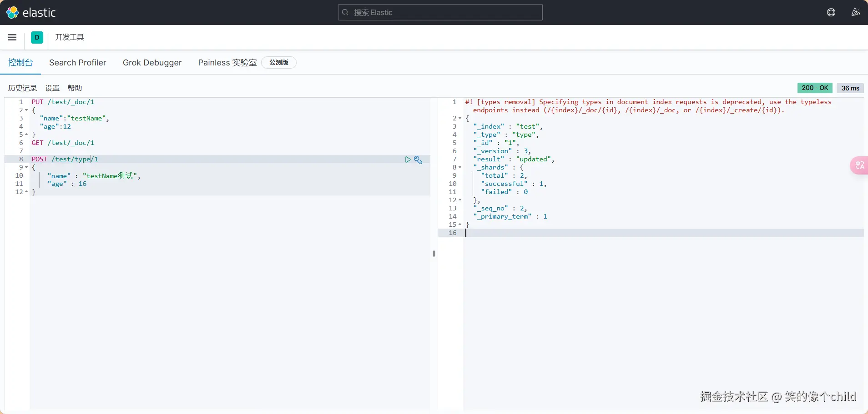This screenshot has width=868, height=414.
Task: Click the "successful" : 1 output line
Action: [514, 184]
